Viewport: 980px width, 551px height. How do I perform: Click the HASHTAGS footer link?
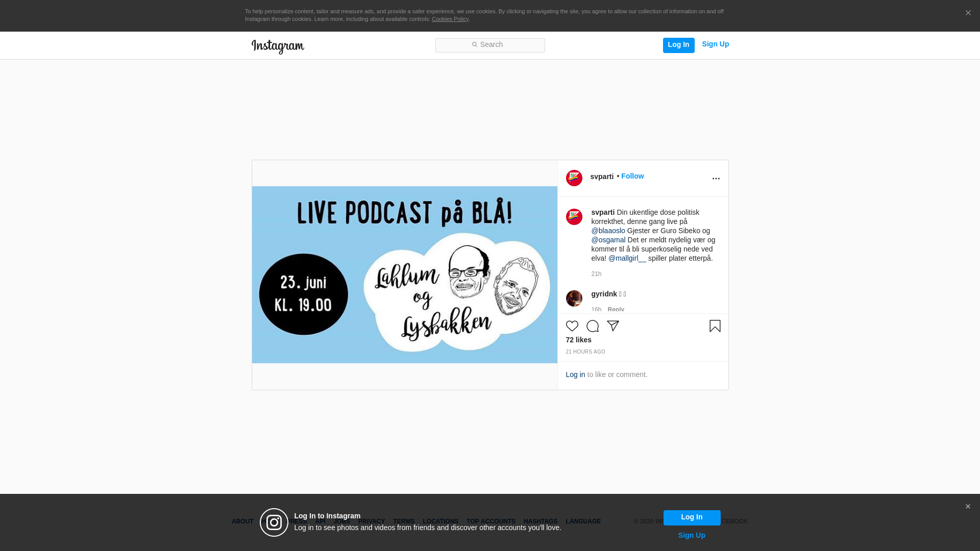point(540,521)
